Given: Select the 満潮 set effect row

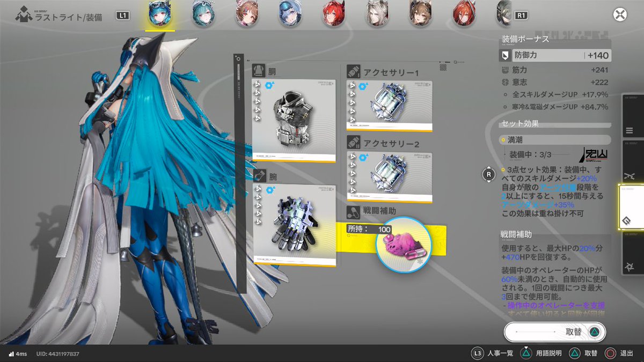Looking at the screenshot, I should tap(555, 140).
